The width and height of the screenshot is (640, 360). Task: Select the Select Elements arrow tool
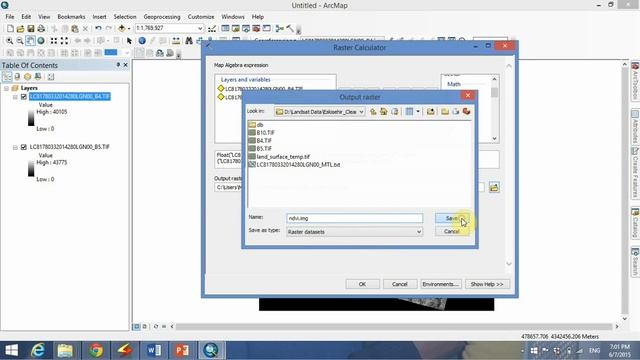tap(129, 41)
